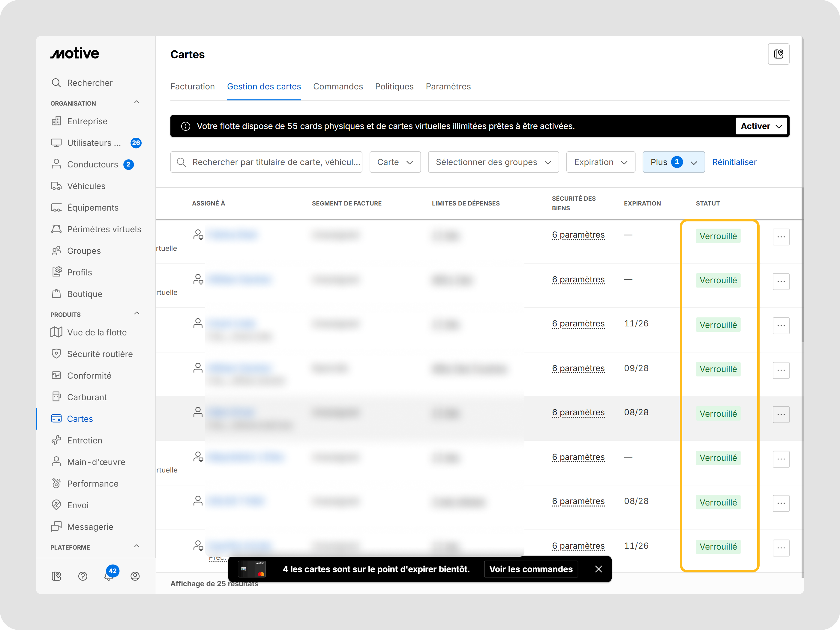Collapse the PLATEFORME section
The image size is (840, 630).
click(137, 547)
